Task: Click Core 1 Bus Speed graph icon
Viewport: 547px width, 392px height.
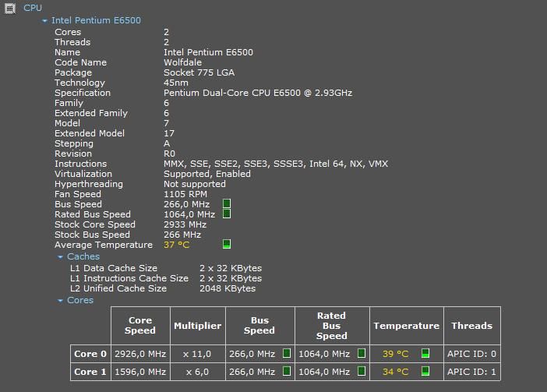Action: [287, 371]
